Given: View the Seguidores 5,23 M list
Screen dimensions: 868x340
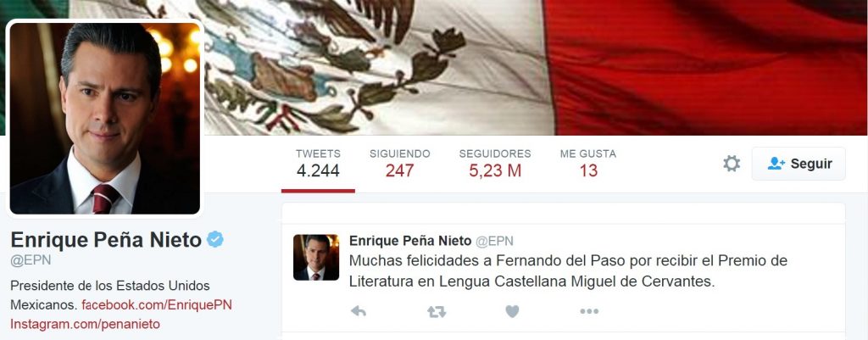Looking at the screenshot, I should coord(495,164).
